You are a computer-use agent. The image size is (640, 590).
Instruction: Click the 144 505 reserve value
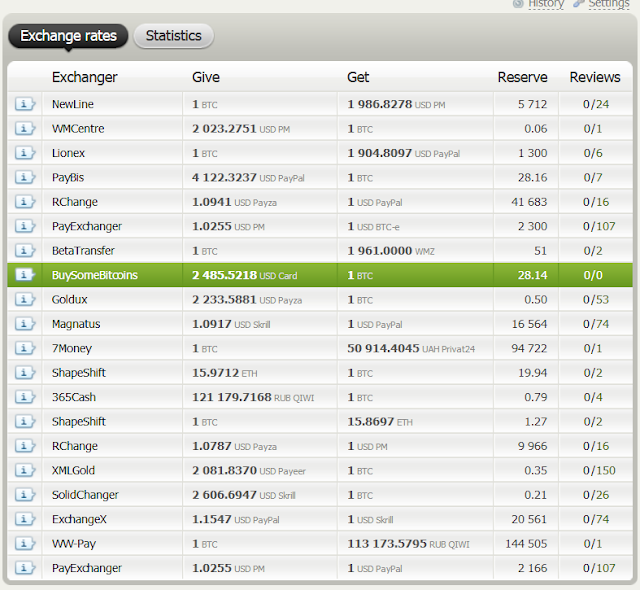(x=526, y=543)
